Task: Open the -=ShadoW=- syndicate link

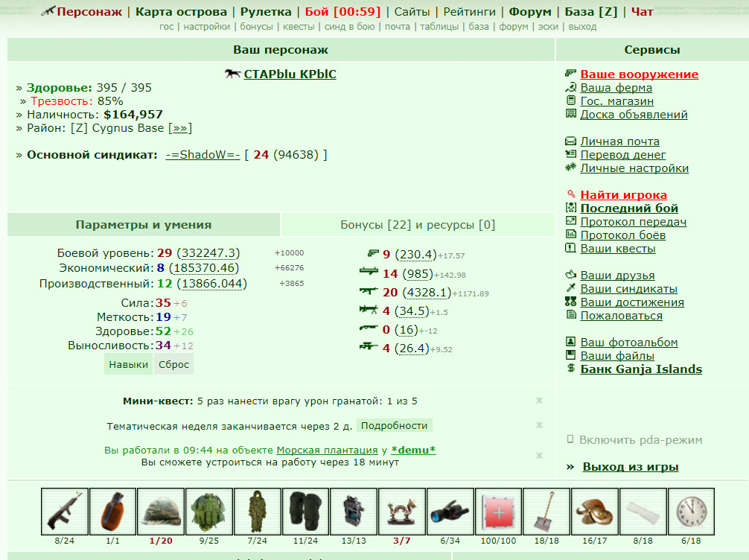Action: click(x=203, y=155)
